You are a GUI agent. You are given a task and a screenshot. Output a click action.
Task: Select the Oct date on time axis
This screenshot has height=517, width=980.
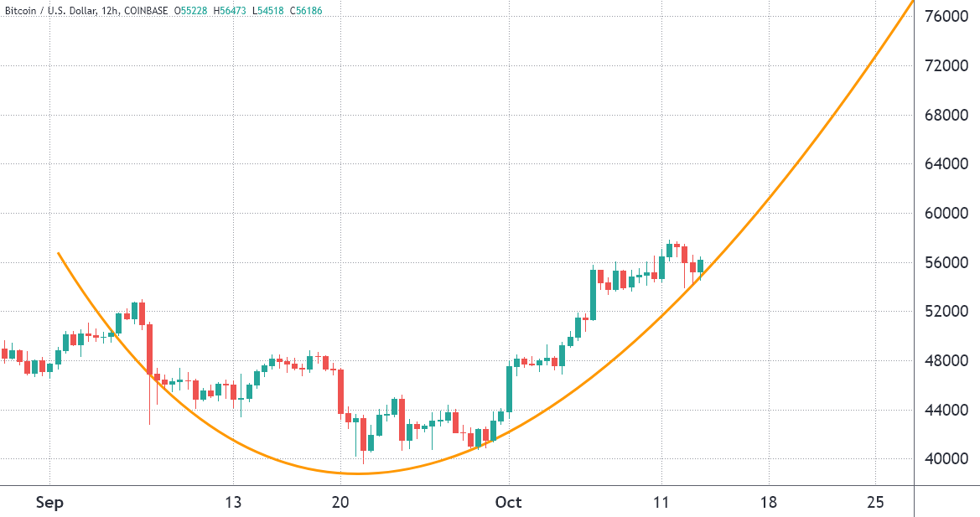[x=508, y=503]
